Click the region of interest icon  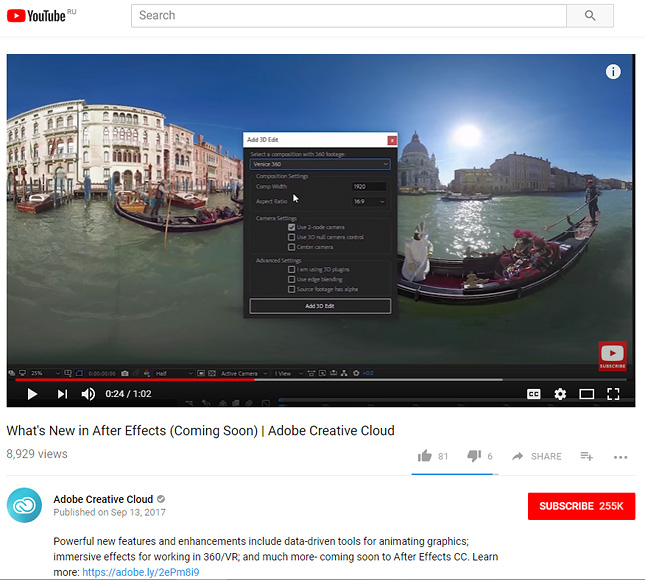(x=201, y=373)
